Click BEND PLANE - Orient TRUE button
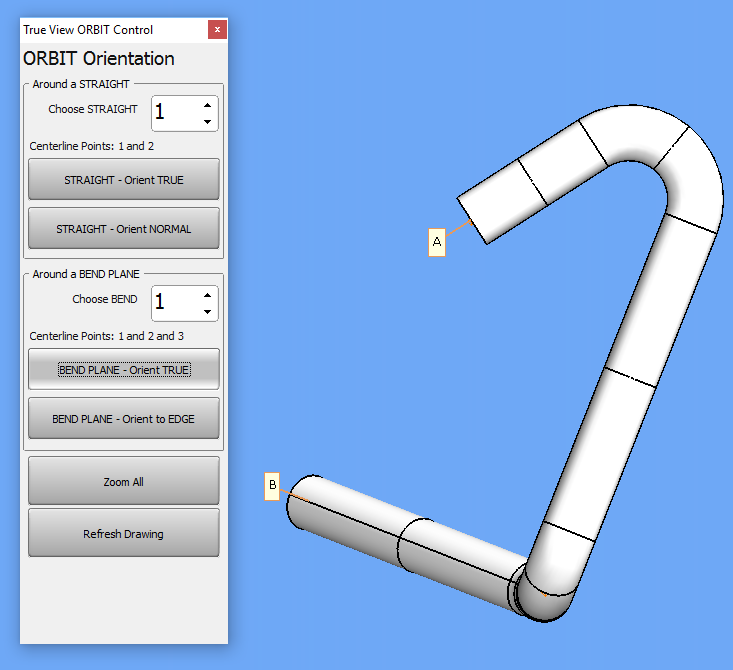The image size is (733, 670). 124,370
